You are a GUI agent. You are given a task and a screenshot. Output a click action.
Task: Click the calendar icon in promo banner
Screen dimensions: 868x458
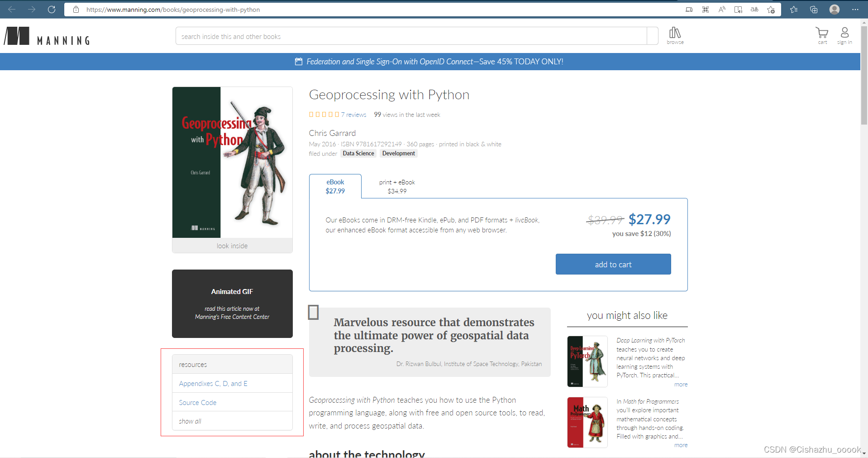pos(299,61)
